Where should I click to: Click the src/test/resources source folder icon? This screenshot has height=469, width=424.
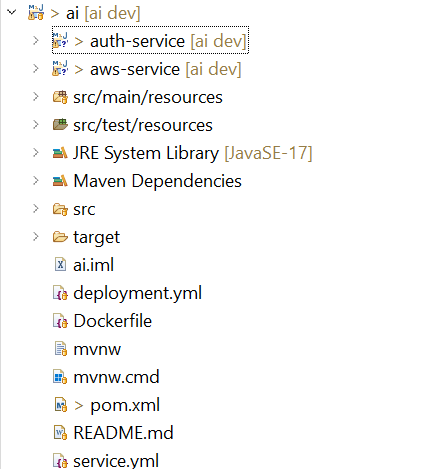coord(60,125)
